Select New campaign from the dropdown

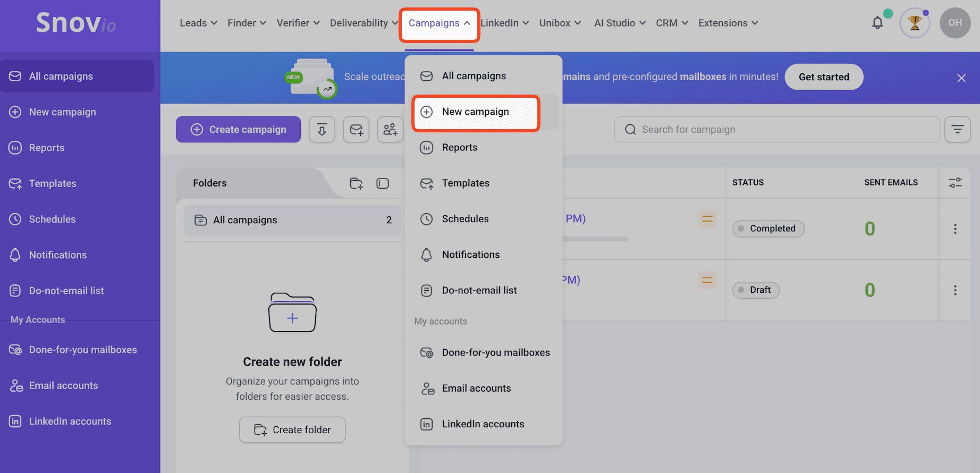coord(476,112)
